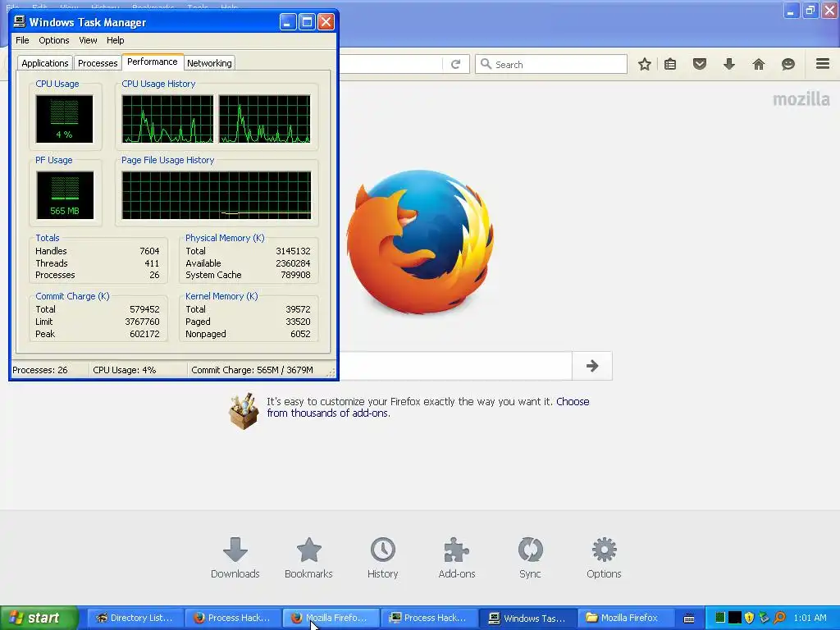The image size is (840, 630).
Task: Click the Sync icon on start page
Action: [x=531, y=558]
